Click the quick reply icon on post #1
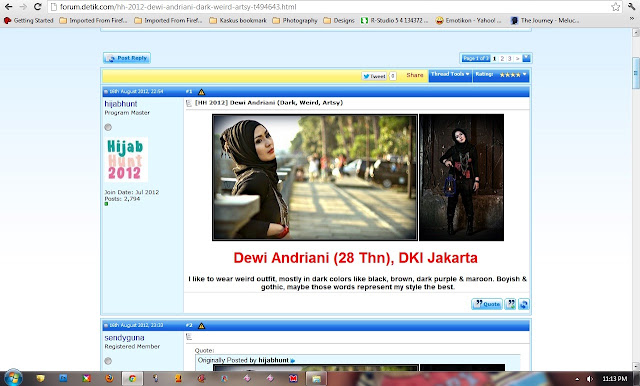Image resolution: width=640 pixels, height=386 pixels. point(524,304)
